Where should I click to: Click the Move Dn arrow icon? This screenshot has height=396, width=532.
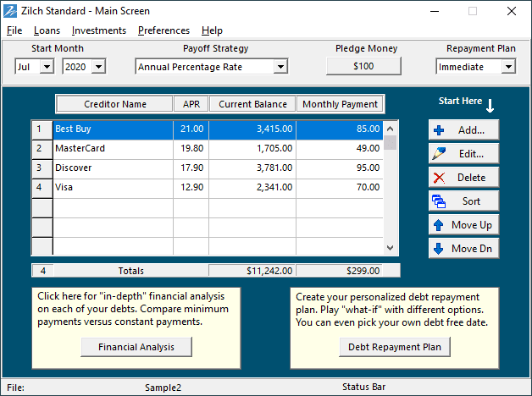click(438, 249)
